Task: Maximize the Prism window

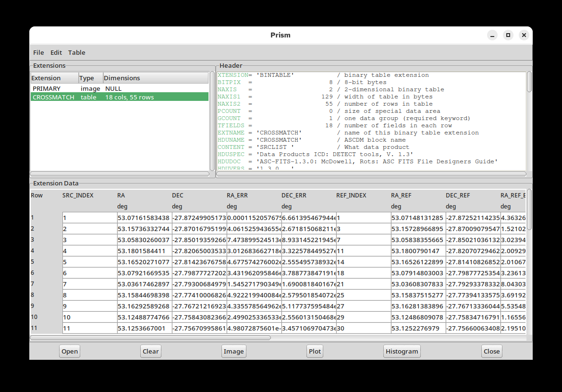Action: click(508, 35)
